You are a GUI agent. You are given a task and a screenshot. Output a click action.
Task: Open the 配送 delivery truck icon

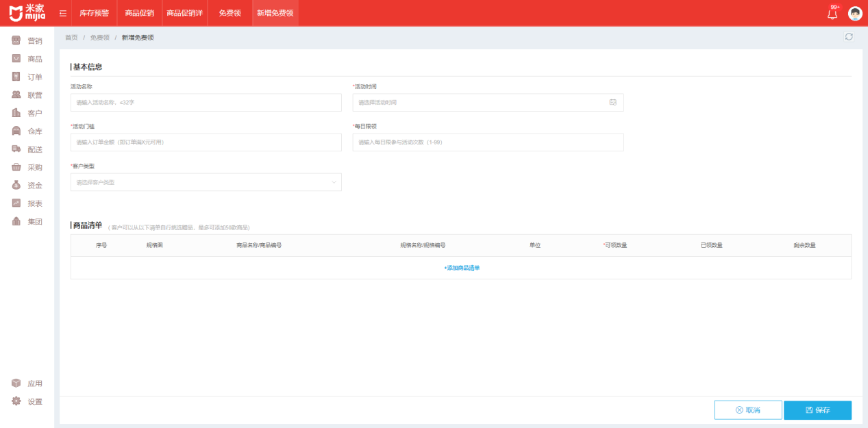click(16, 149)
